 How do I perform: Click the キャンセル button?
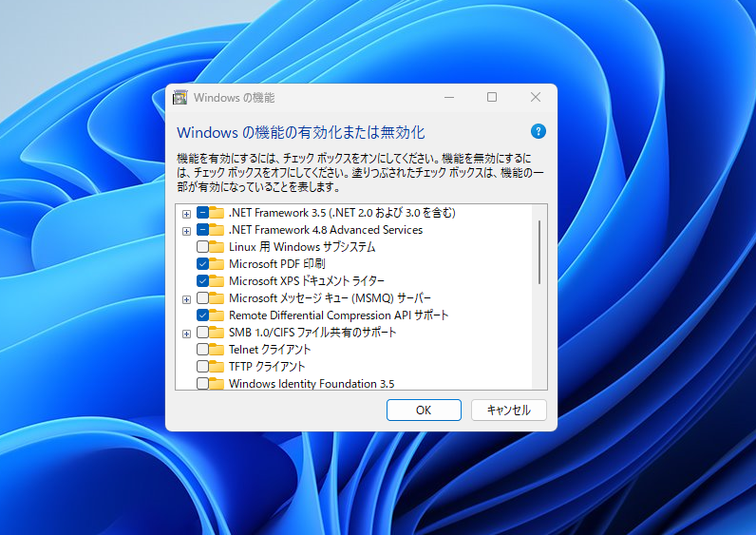(x=509, y=411)
